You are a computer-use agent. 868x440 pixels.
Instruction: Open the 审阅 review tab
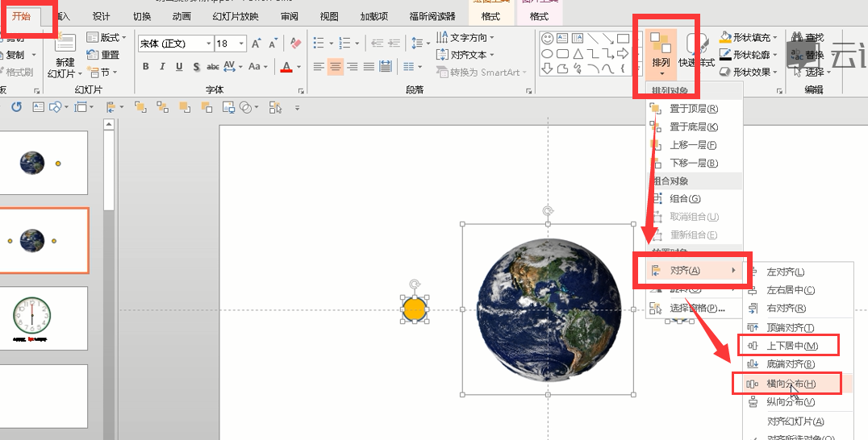coord(289,17)
